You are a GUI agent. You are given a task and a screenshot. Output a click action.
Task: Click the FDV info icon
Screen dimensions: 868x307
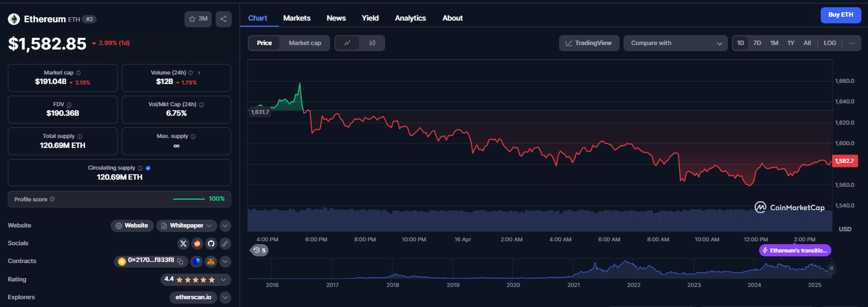click(x=69, y=105)
